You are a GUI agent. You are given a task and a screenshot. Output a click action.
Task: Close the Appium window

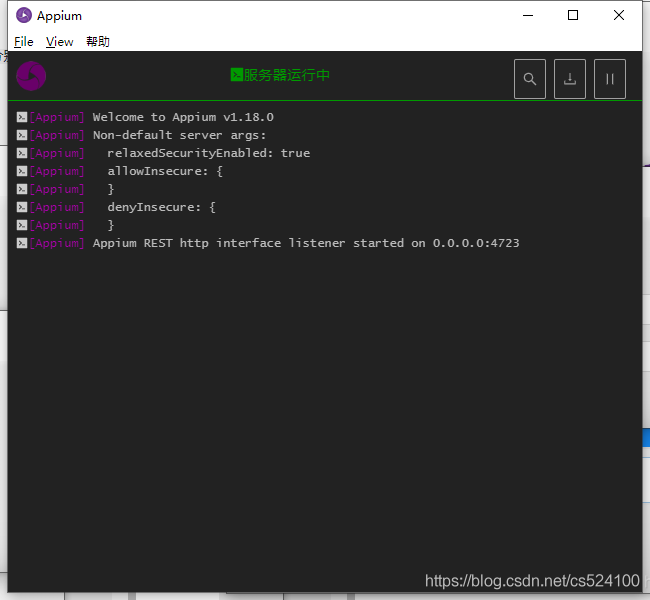tap(618, 15)
